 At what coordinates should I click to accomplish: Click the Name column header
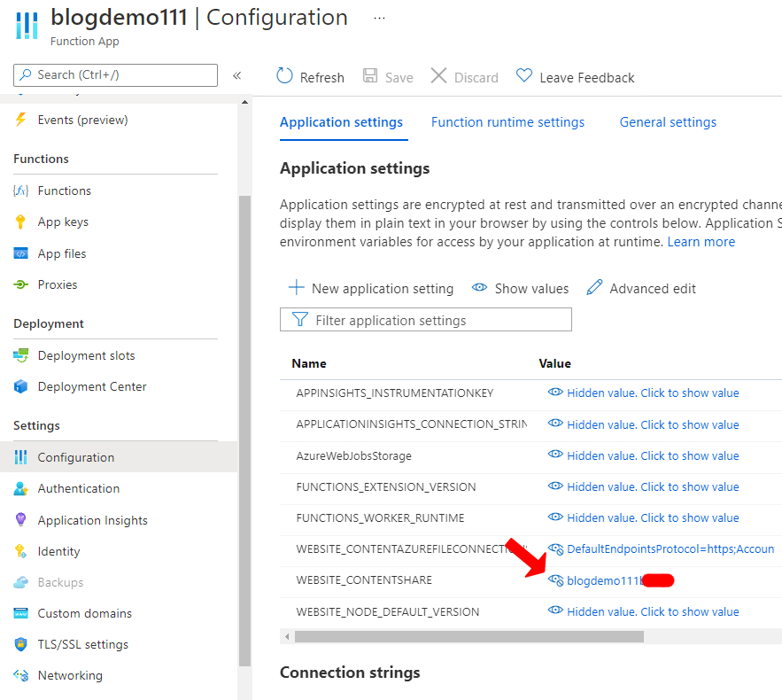point(309,363)
